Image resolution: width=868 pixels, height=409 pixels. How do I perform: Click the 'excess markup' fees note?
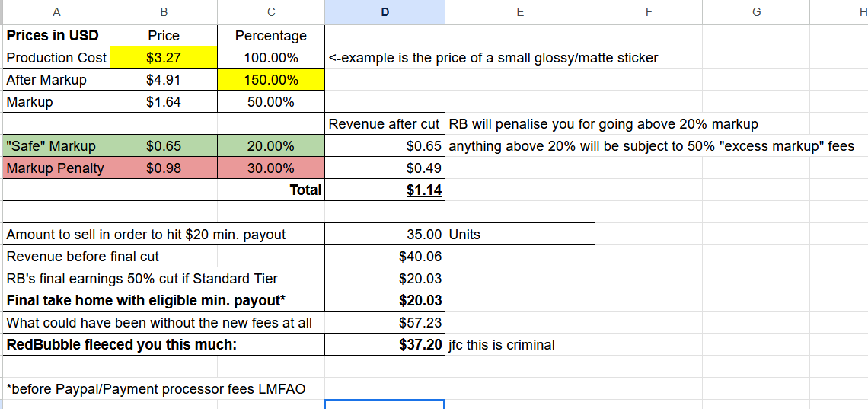click(x=652, y=146)
